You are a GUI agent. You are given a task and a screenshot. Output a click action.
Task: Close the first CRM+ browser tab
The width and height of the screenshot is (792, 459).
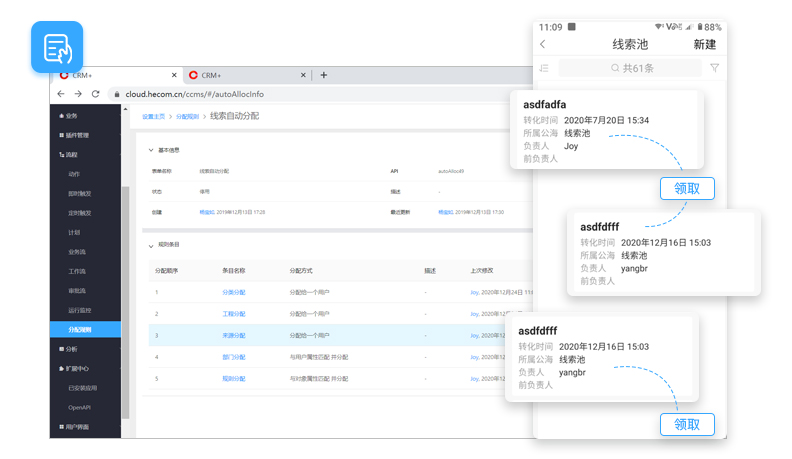pyautogui.click(x=174, y=75)
